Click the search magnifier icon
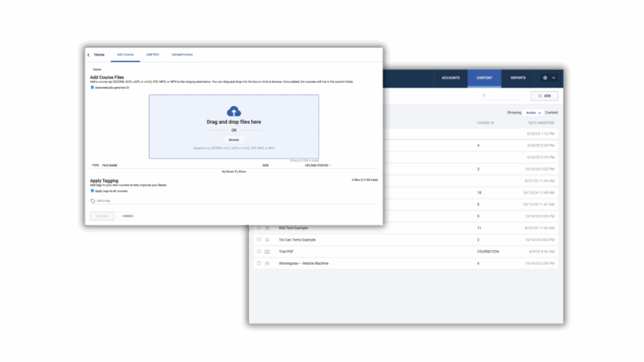The width and height of the screenshot is (644, 362). tap(485, 96)
